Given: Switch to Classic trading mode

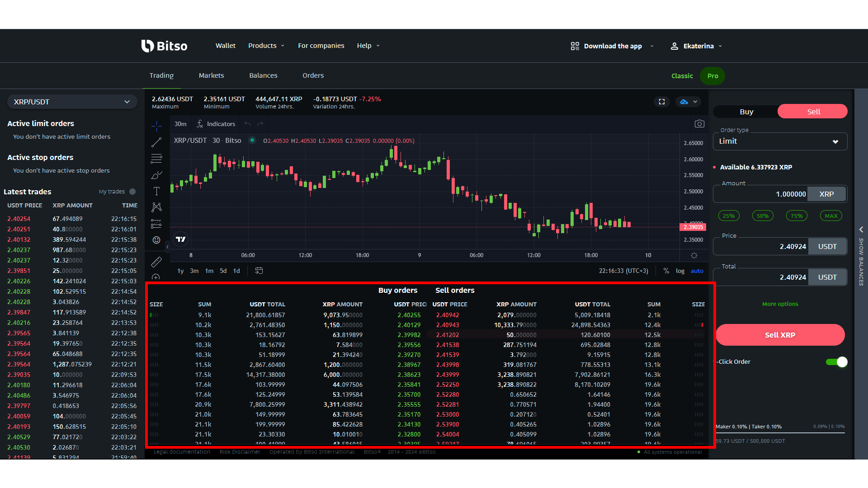Looking at the screenshot, I should pos(682,75).
